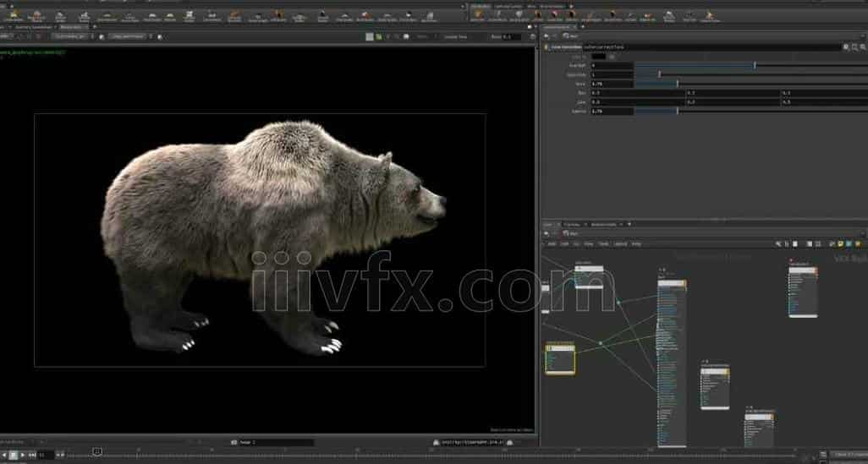The width and height of the screenshot is (868, 464).
Task: Add a new tab beside the colorcorrection parameter tab
Action: click(x=582, y=26)
